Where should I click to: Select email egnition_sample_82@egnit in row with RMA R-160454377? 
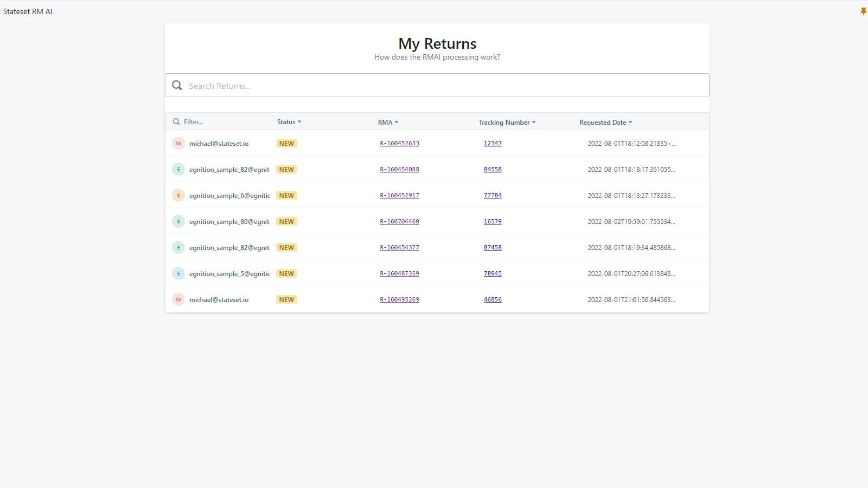point(229,248)
